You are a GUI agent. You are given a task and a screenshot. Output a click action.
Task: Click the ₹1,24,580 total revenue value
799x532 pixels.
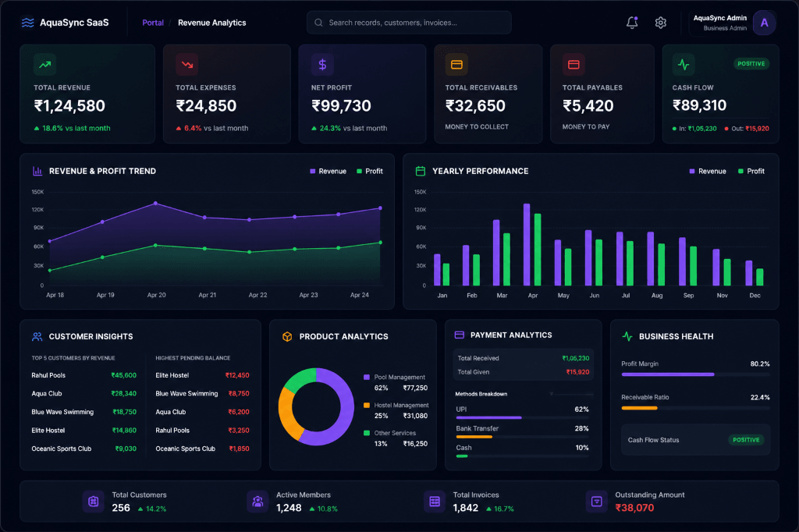tap(69, 106)
